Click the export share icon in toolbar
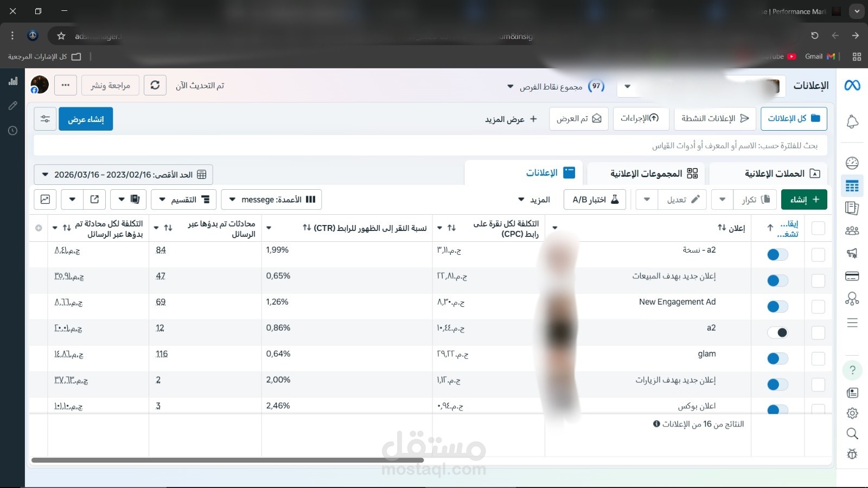868x488 pixels. pyautogui.click(x=94, y=200)
